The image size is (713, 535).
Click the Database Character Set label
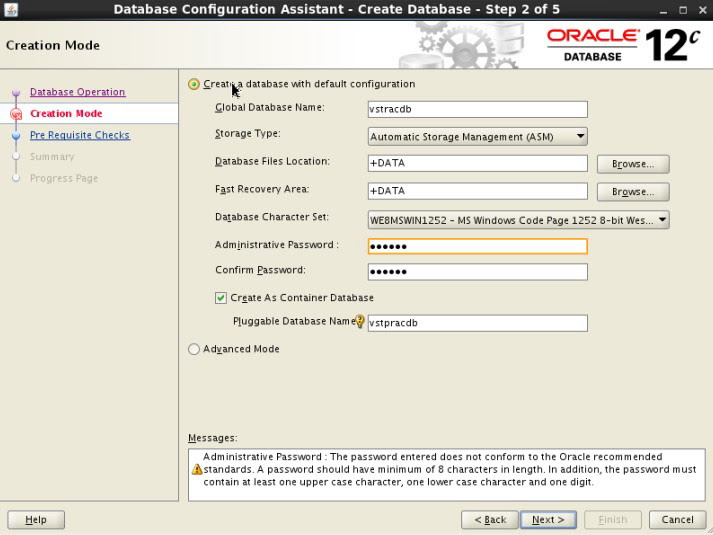(272, 217)
